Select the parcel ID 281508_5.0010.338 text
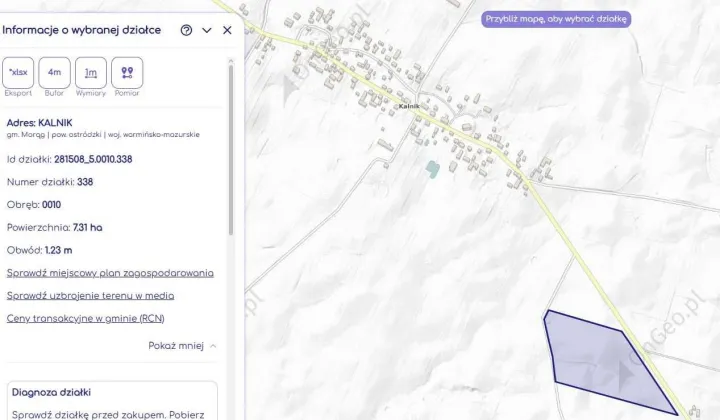The image size is (720, 420). pos(93,159)
